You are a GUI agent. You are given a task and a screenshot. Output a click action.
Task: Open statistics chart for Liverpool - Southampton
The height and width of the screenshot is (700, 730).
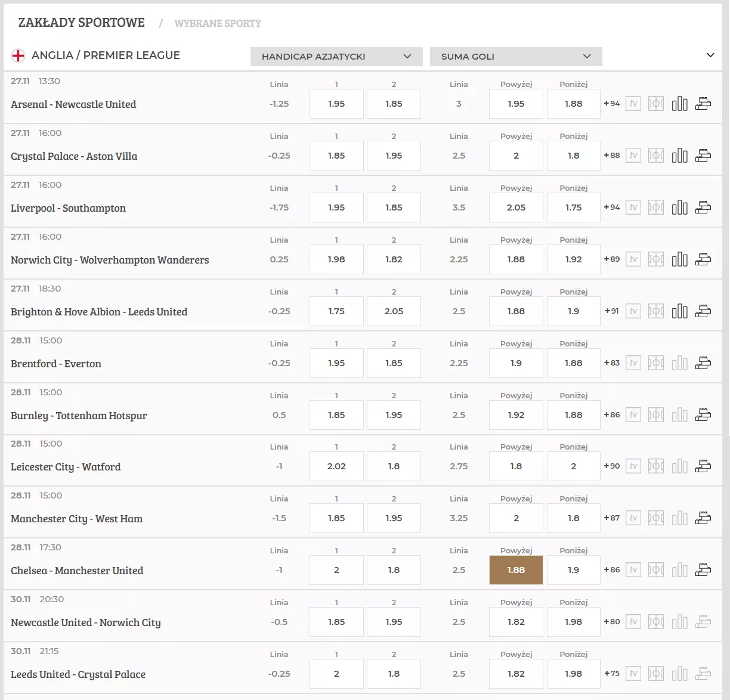[x=679, y=207]
